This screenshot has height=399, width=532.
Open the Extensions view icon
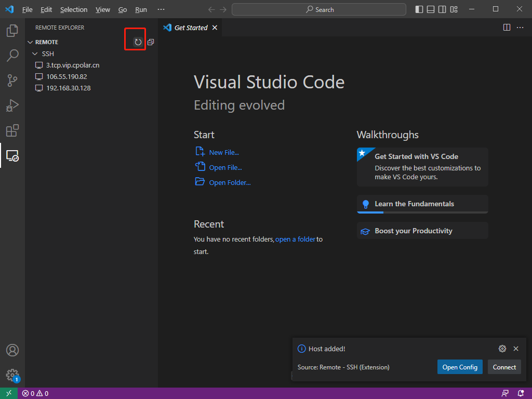(12, 130)
